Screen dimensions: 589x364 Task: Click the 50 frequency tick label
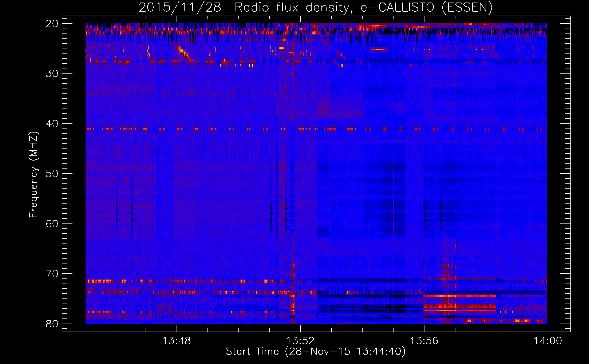pyautogui.click(x=52, y=174)
